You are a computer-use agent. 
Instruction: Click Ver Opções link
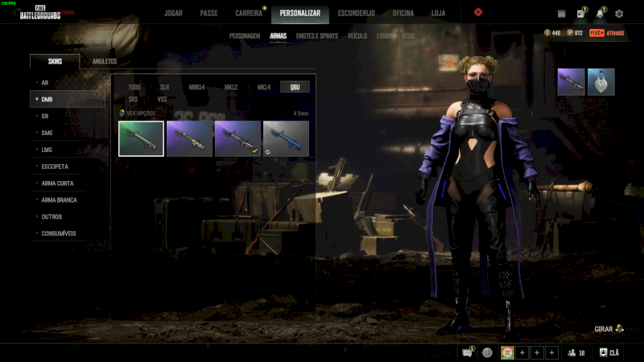(138, 113)
